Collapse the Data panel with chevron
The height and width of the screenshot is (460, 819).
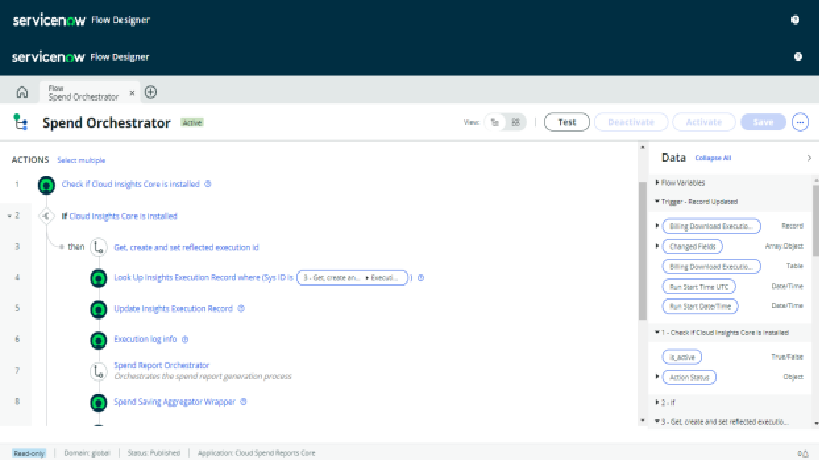point(809,158)
